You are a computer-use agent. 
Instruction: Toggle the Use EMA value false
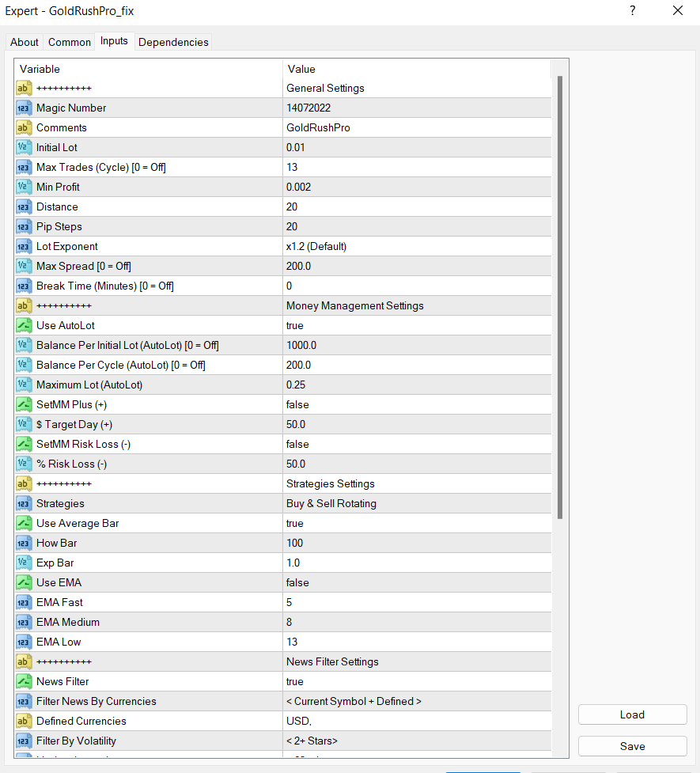tap(417, 582)
